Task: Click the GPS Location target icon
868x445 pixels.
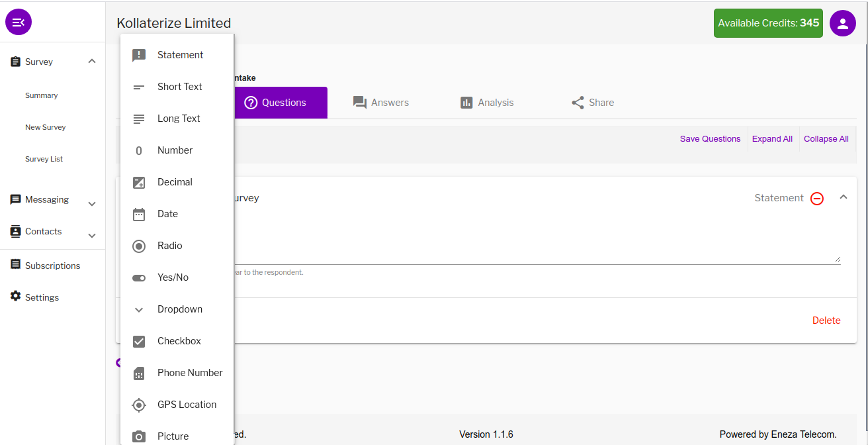Action: pos(139,405)
